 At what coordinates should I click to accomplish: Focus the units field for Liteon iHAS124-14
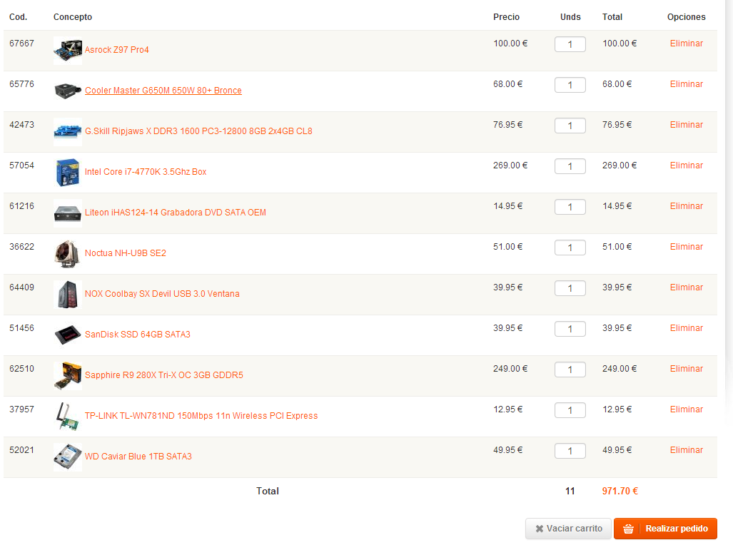click(570, 207)
